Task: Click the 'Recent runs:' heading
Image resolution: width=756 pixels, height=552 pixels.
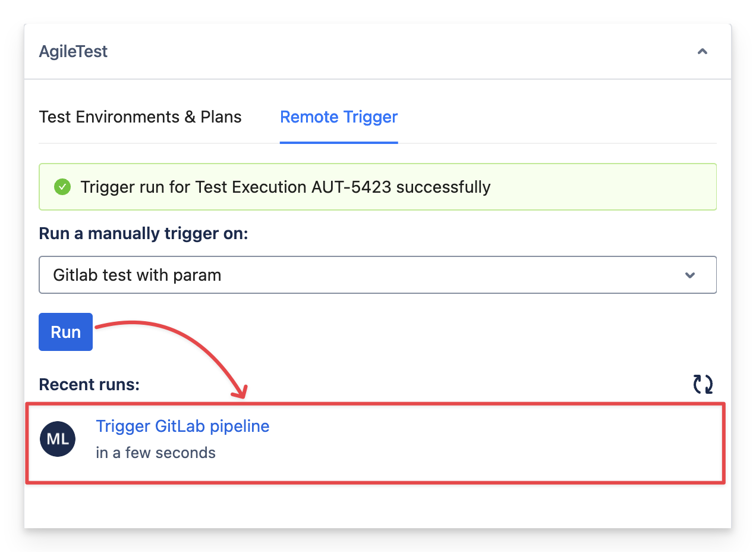Action: pos(89,385)
